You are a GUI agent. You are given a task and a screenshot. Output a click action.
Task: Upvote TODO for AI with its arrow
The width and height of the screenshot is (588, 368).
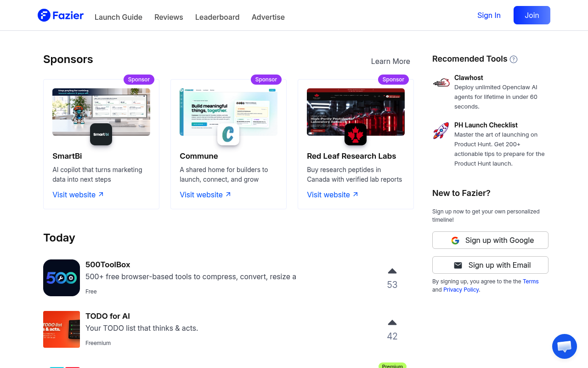pyautogui.click(x=392, y=322)
